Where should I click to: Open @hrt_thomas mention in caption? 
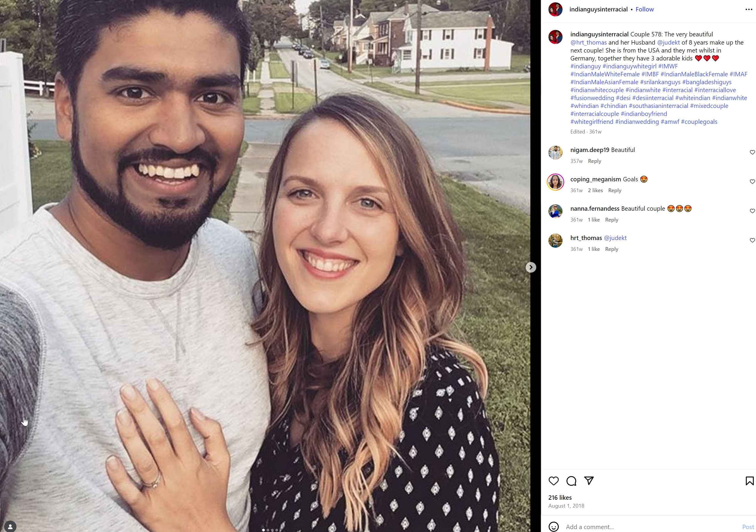pyautogui.click(x=588, y=43)
